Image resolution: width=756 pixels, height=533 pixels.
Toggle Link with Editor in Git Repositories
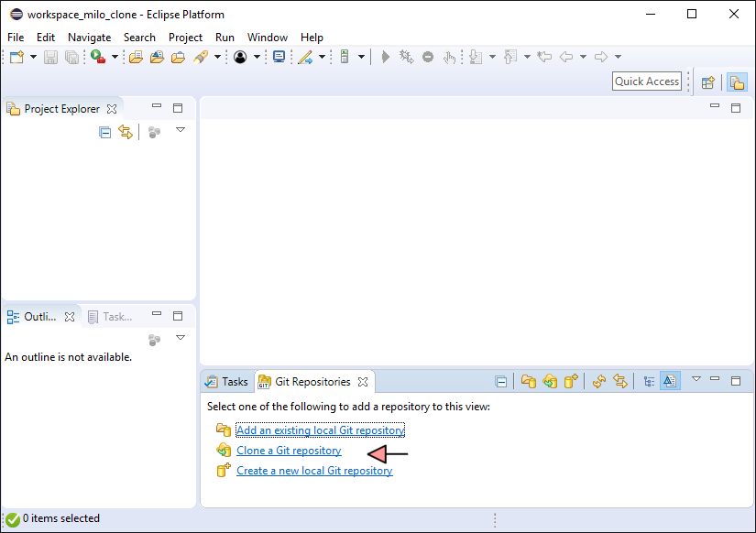click(x=620, y=382)
